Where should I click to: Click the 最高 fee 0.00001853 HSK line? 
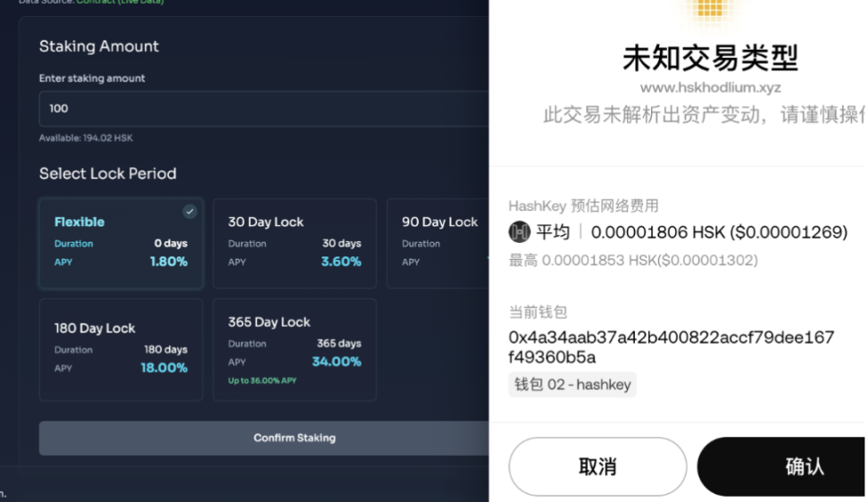tap(633, 260)
